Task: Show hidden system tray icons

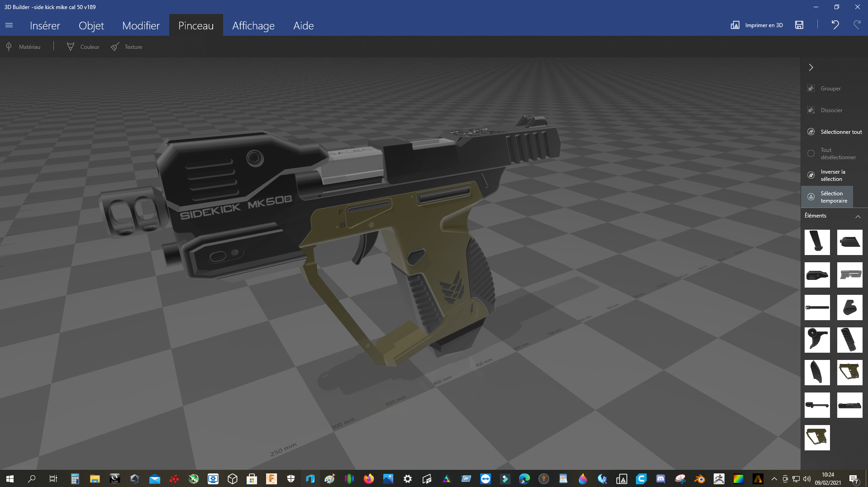Action: tap(774, 479)
